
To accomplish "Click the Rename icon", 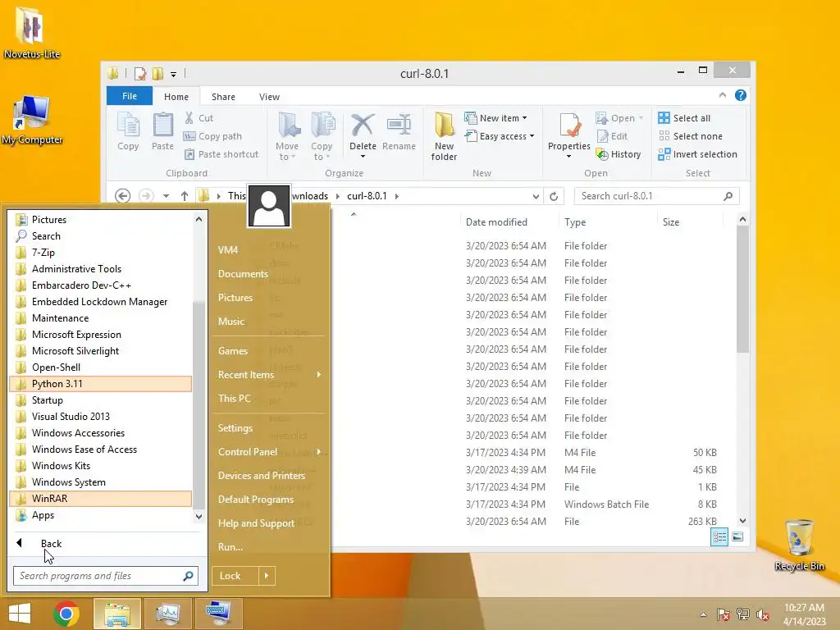I will click(x=399, y=126).
